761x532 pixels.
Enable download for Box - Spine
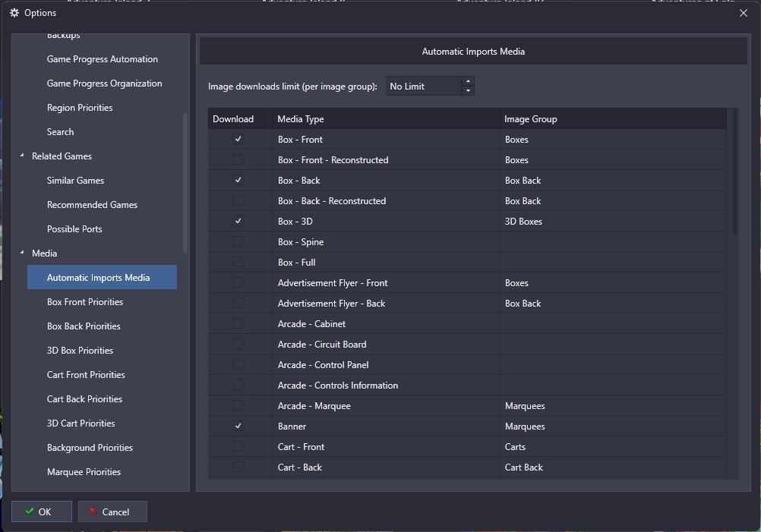(x=238, y=242)
